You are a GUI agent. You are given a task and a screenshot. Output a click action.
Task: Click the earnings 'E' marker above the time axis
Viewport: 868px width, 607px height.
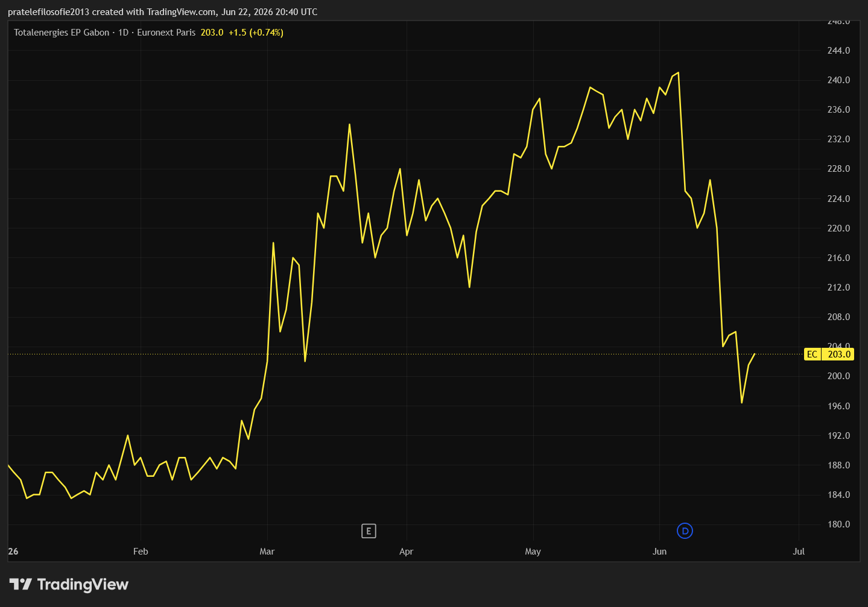tap(369, 531)
